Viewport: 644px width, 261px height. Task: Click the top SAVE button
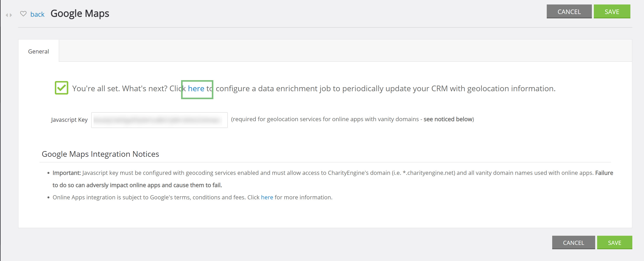click(x=612, y=11)
